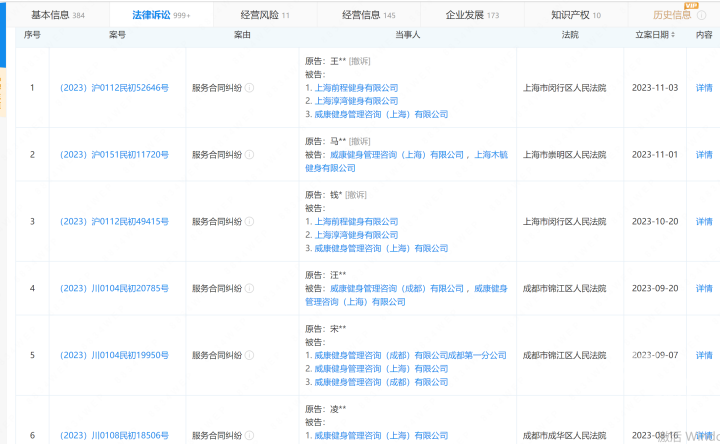Select plaintiff 原告：宋** in row 5

click(x=326, y=329)
